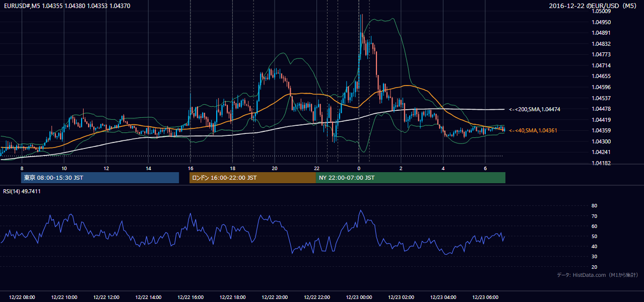The width and height of the screenshot is (644, 302).
Task: Click the bottom time label 12/23 02:00
Action: 401,297
